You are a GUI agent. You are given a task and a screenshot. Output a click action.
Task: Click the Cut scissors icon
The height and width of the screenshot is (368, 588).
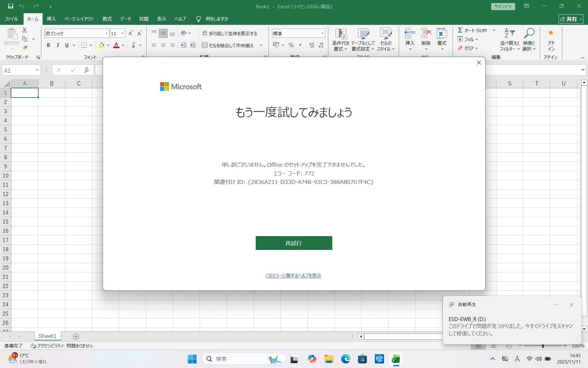pos(24,30)
